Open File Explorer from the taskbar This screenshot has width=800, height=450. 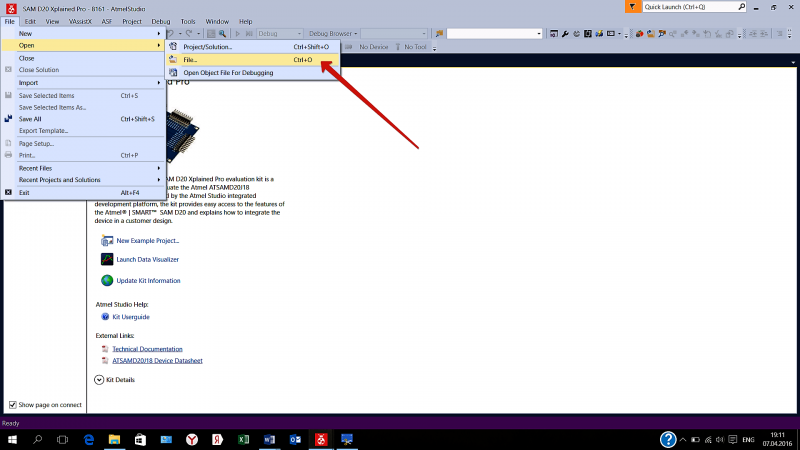tap(114, 439)
